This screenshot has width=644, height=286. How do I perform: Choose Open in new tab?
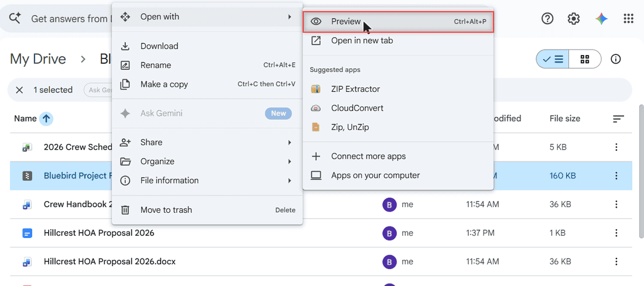click(x=398, y=40)
